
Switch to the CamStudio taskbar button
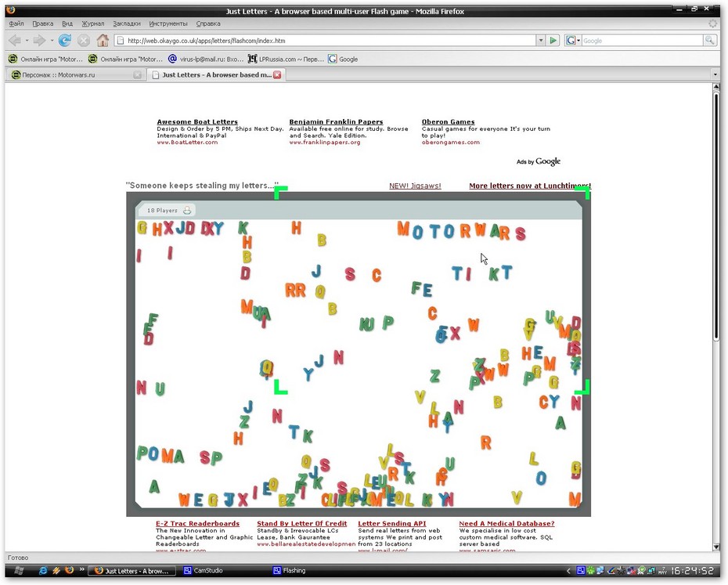[x=204, y=571]
